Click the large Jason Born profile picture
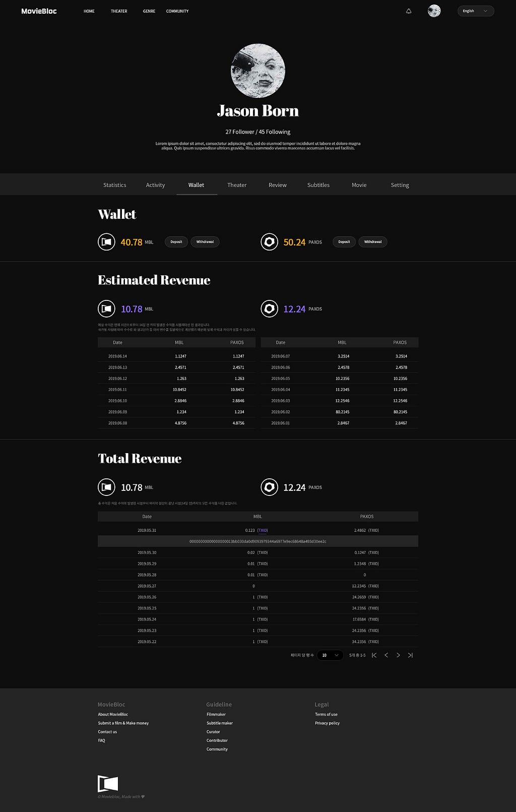This screenshot has width=516, height=812. pyautogui.click(x=257, y=71)
